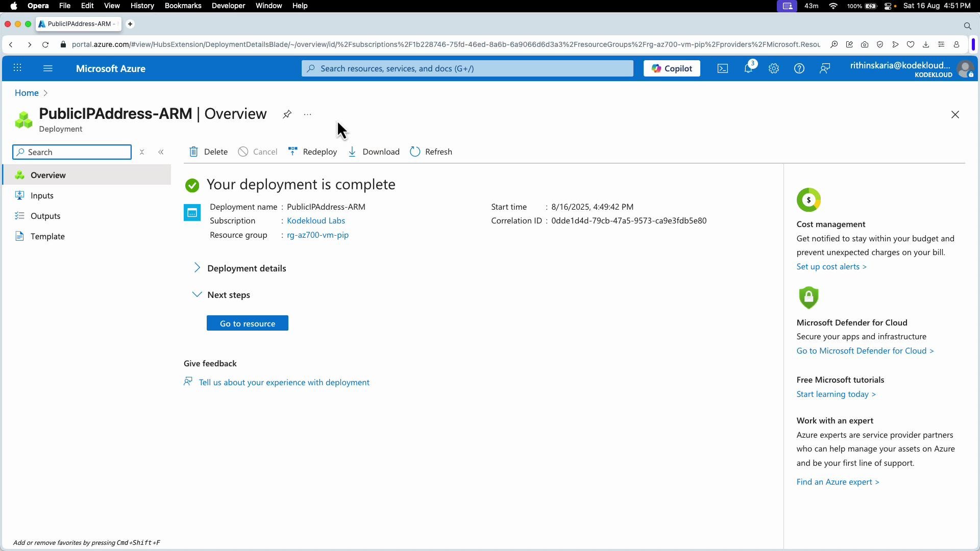Open the Apple menu
The height and width of the screenshot is (551, 980).
14,6
